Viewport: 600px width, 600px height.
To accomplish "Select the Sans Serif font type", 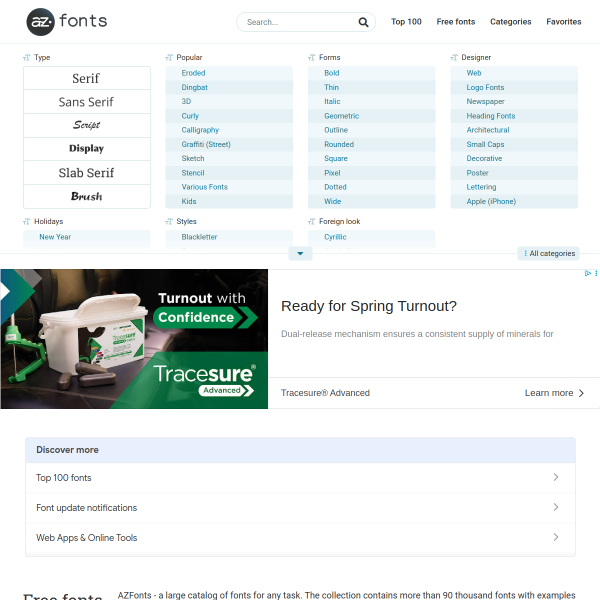I will 86,102.
